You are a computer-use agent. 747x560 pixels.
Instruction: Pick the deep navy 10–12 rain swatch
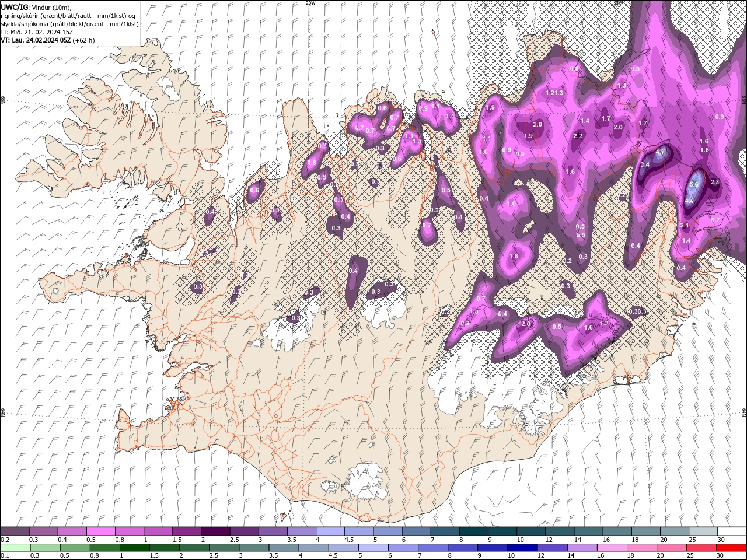[x=522, y=548]
